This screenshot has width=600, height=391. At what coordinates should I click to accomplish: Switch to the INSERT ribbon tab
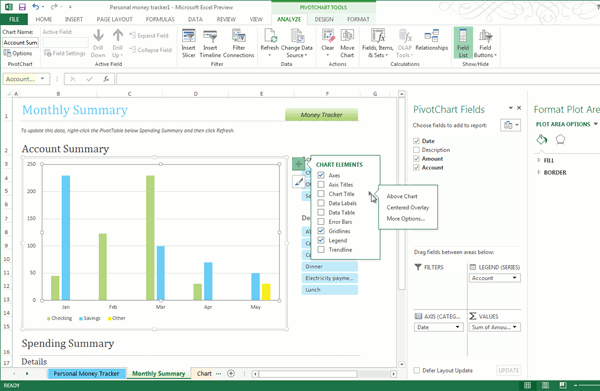coord(73,19)
